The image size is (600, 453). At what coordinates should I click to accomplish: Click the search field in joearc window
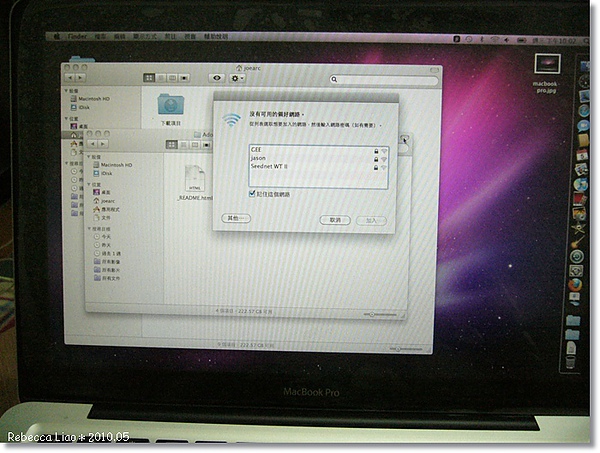pyautogui.click(x=383, y=80)
